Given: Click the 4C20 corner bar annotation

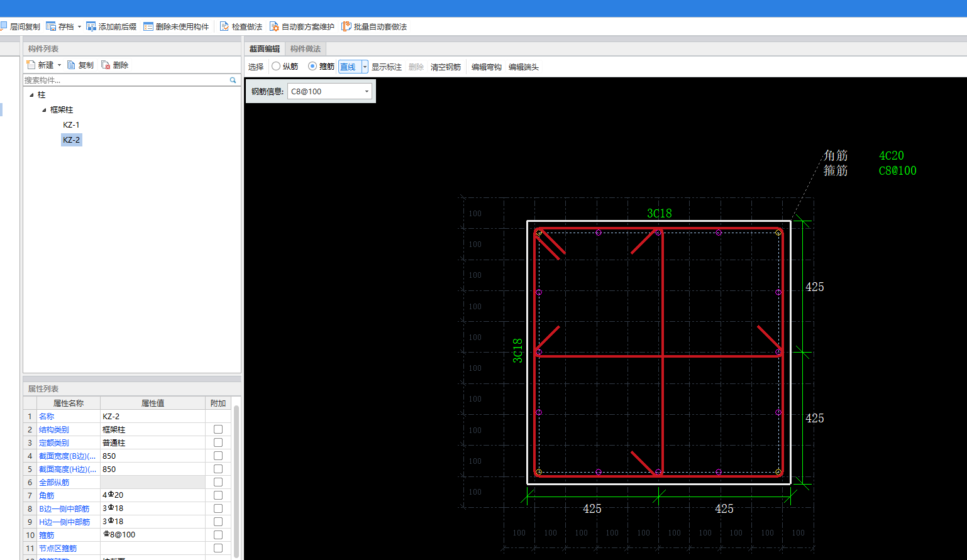Looking at the screenshot, I should point(892,155).
